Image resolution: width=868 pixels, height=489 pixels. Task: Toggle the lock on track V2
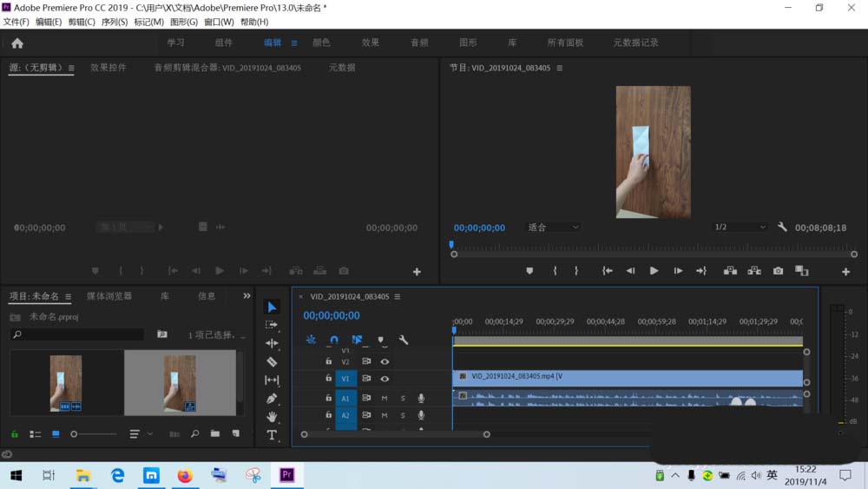click(x=328, y=361)
